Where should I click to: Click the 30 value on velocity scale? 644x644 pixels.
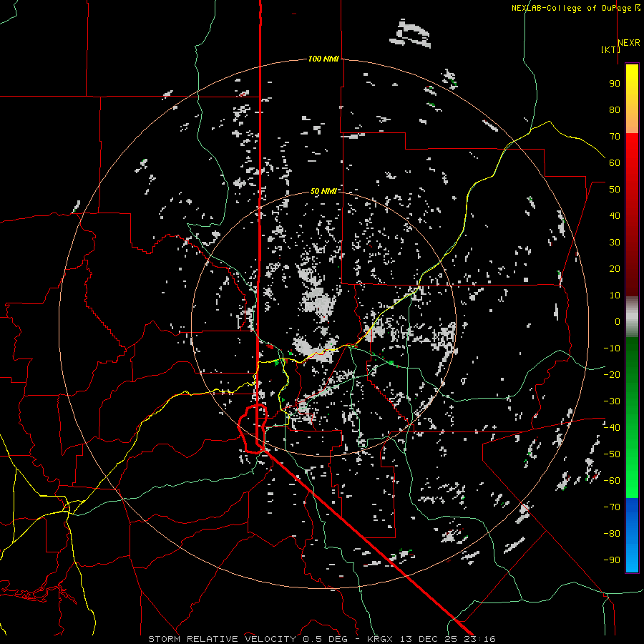615,243
